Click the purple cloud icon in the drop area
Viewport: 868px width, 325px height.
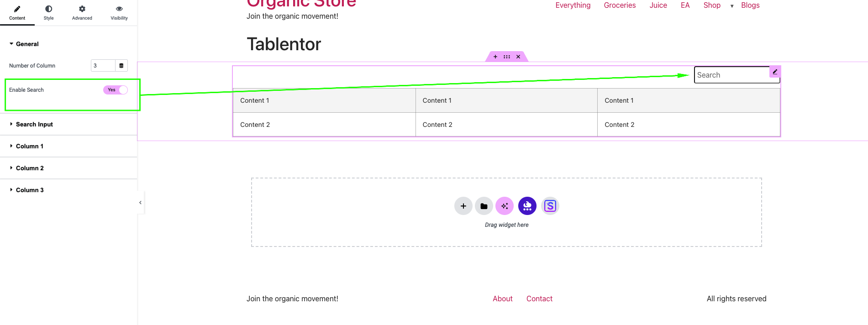527,206
